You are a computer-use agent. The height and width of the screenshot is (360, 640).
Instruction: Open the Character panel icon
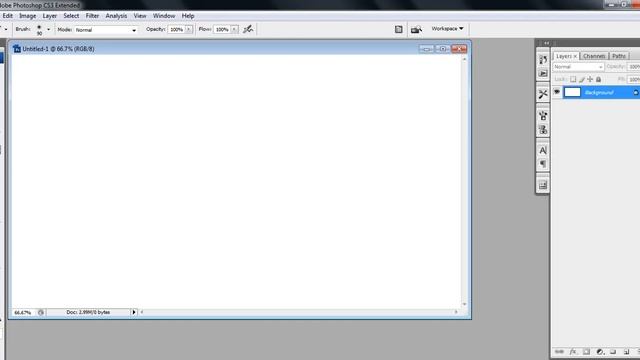click(x=542, y=151)
